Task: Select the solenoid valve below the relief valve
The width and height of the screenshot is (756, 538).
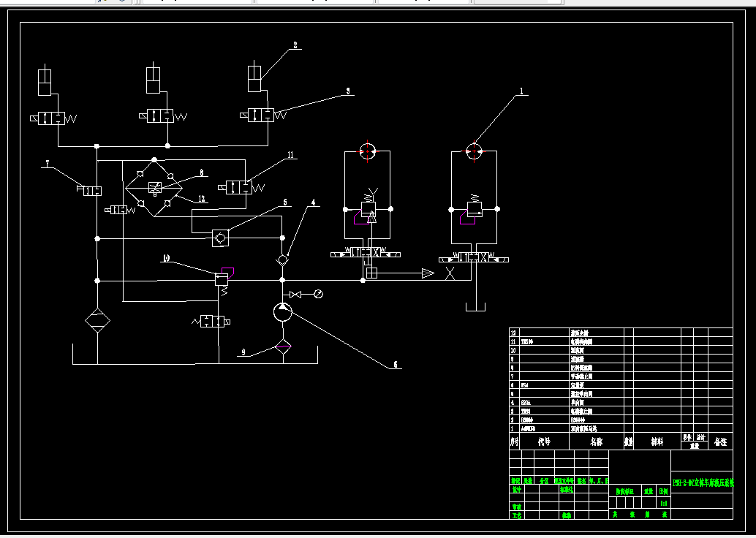Action: (x=211, y=321)
